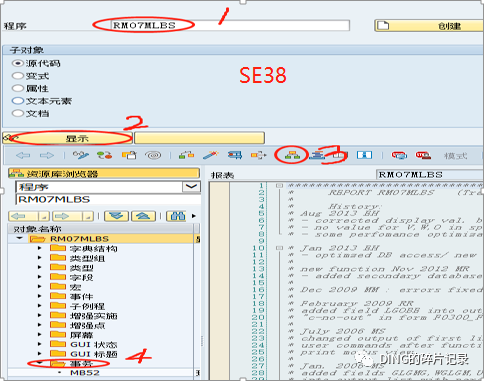Image resolution: width=484 pixels, height=381 pixels.
Task: Set an external breakpoint icon
Action: (423, 155)
